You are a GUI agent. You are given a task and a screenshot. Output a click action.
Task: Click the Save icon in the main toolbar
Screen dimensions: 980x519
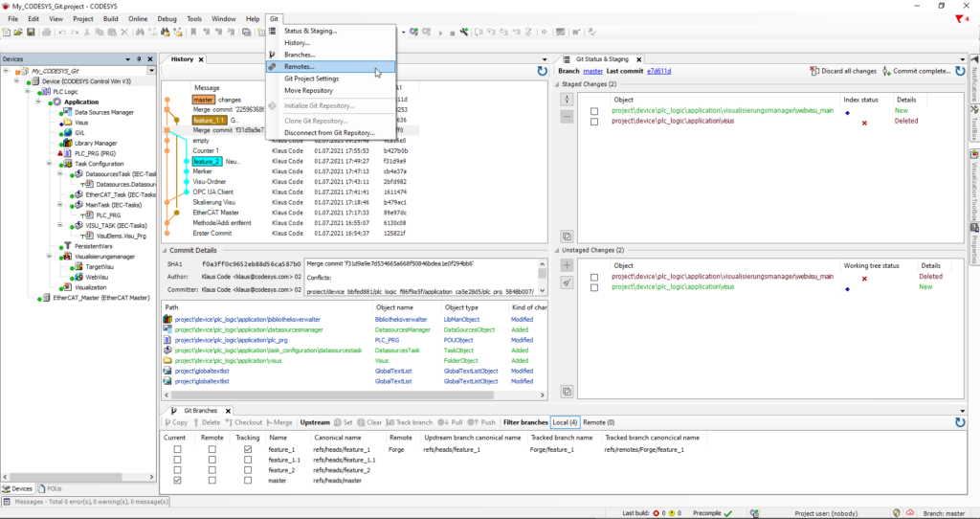[x=31, y=32]
